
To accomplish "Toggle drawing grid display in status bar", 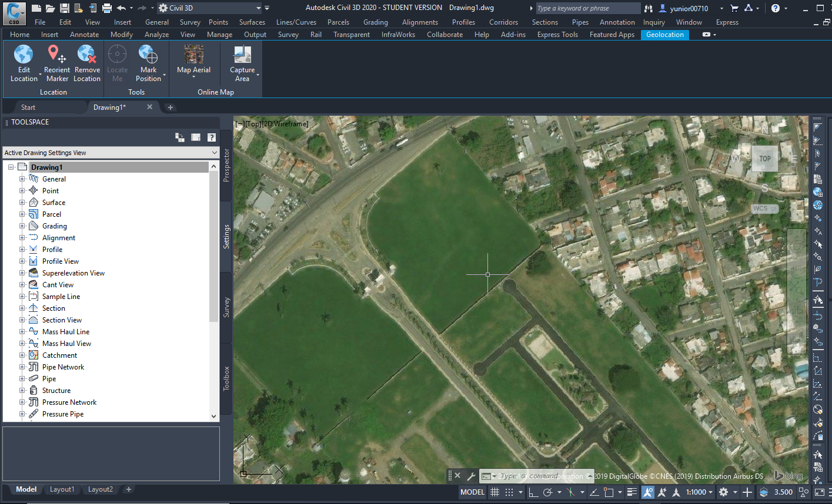I will (x=495, y=492).
